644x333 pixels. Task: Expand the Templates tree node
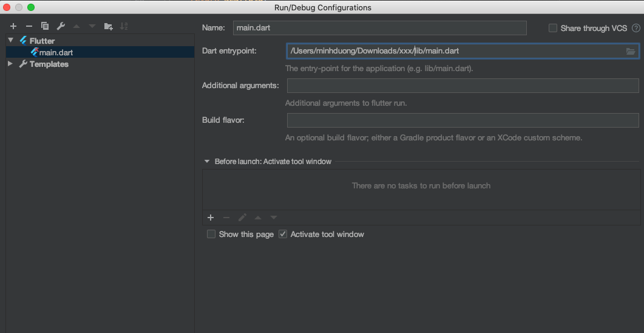coord(10,64)
